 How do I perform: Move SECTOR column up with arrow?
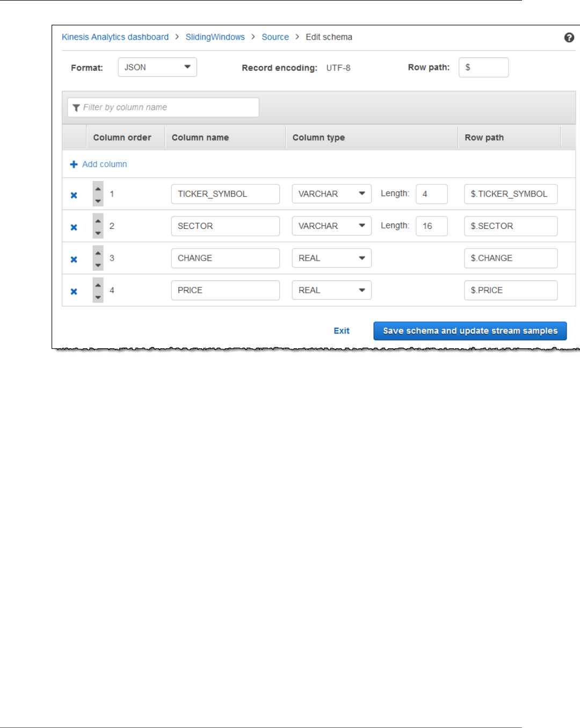coord(98,221)
